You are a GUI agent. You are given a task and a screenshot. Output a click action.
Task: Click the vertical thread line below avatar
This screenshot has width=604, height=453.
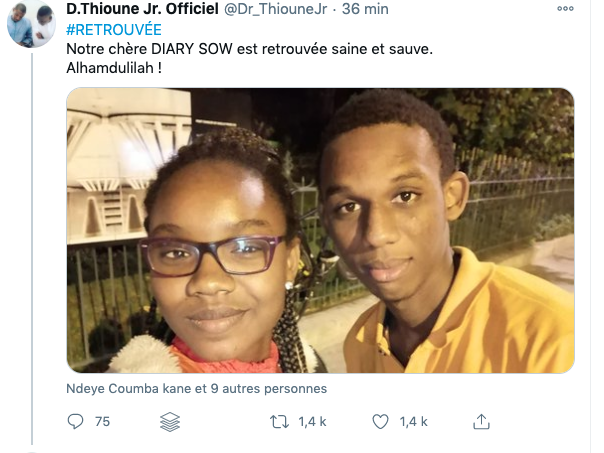31,250
